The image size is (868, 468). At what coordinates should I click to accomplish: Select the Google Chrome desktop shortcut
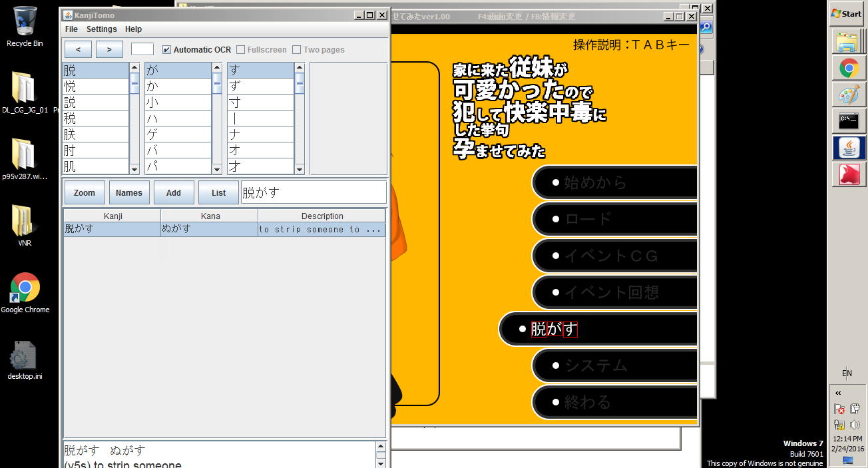pyautogui.click(x=25, y=293)
